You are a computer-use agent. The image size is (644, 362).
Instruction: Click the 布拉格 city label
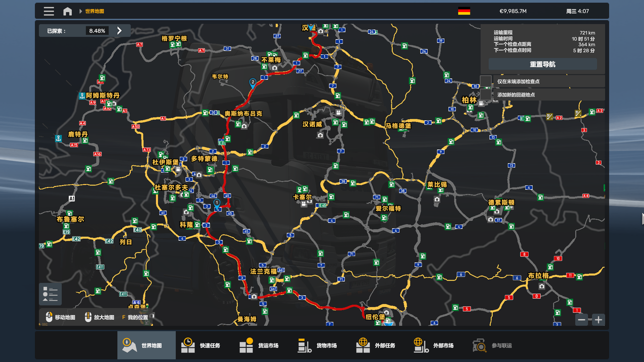(538, 276)
